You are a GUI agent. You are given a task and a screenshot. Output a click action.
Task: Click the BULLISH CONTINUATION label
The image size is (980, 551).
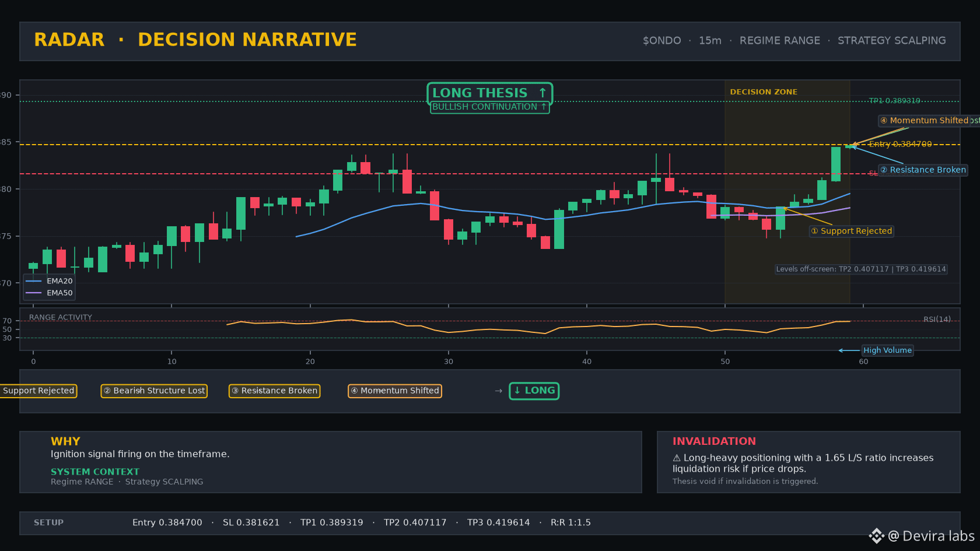[x=490, y=107]
